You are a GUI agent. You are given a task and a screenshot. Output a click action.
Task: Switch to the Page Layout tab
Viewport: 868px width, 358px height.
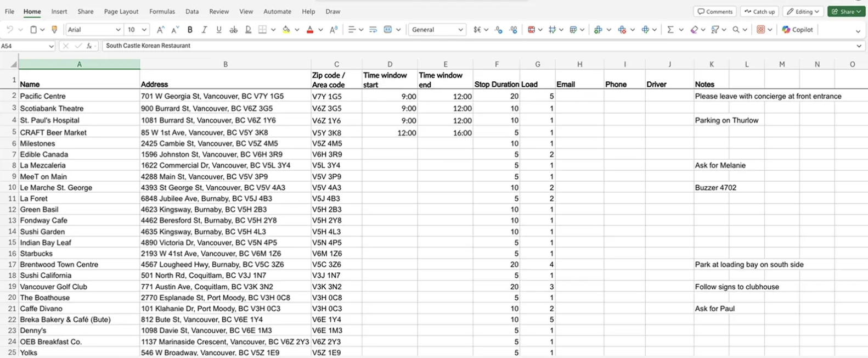point(121,12)
